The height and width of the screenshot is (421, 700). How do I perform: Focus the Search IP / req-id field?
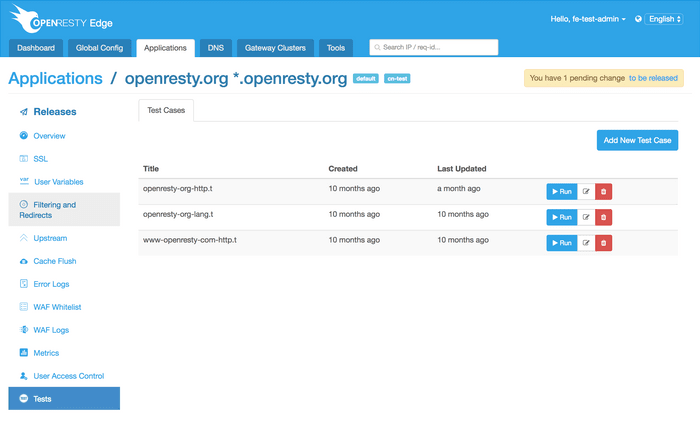click(433, 47)
